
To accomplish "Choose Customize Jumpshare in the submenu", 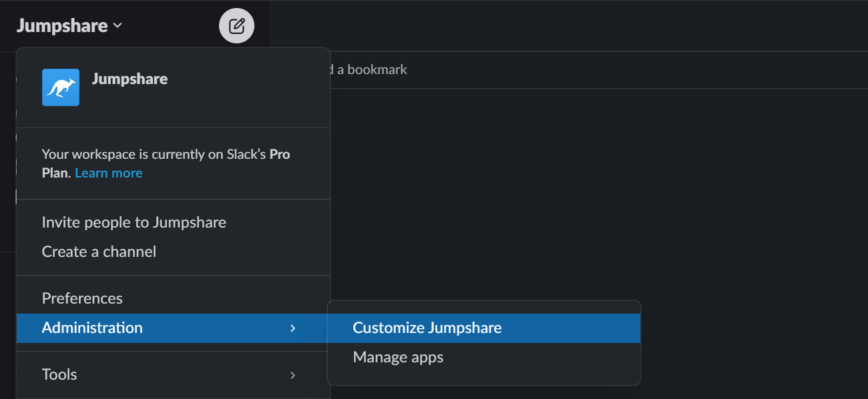I will click(x=427, y=328).
